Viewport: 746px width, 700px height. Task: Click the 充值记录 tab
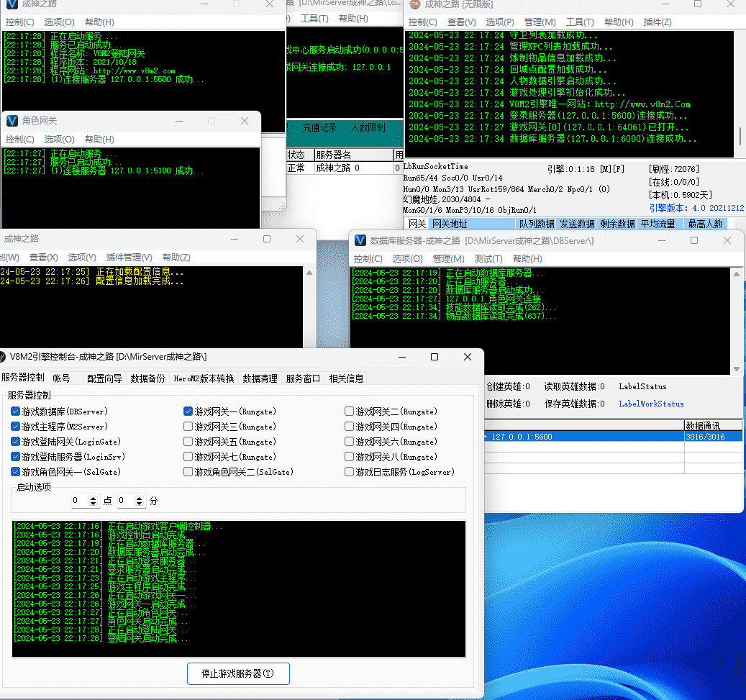click(x=319, y=127)
